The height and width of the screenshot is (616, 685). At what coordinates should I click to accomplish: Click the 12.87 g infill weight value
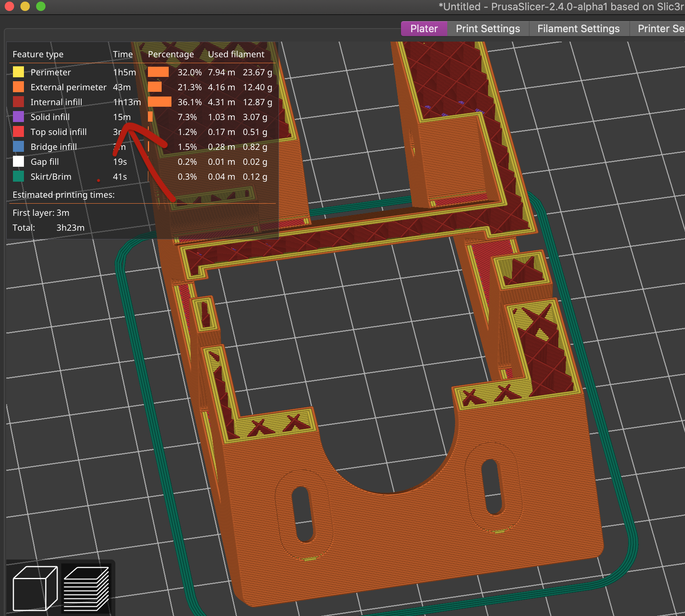[257, 102]
